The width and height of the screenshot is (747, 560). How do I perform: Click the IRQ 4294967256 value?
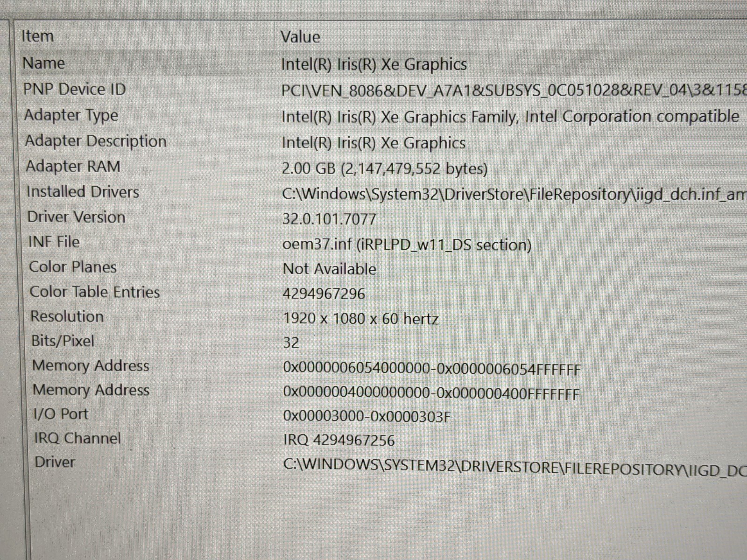[339, 440]
